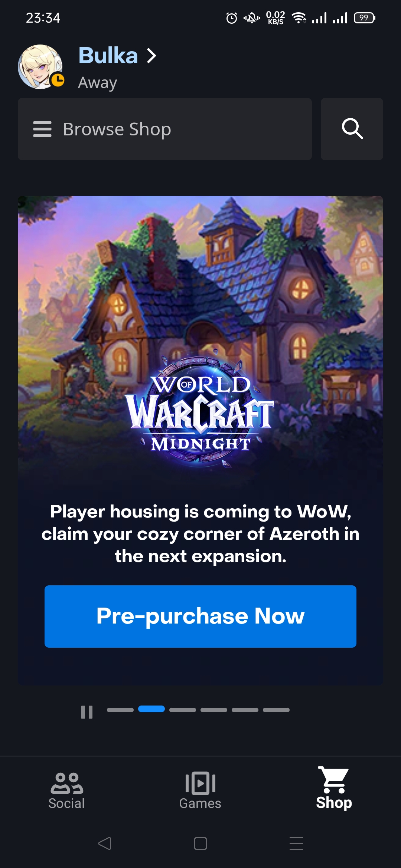This screenshot has width=401, height=868.
Task: Open the Social tab icon
Action: [x=67, y=783]
